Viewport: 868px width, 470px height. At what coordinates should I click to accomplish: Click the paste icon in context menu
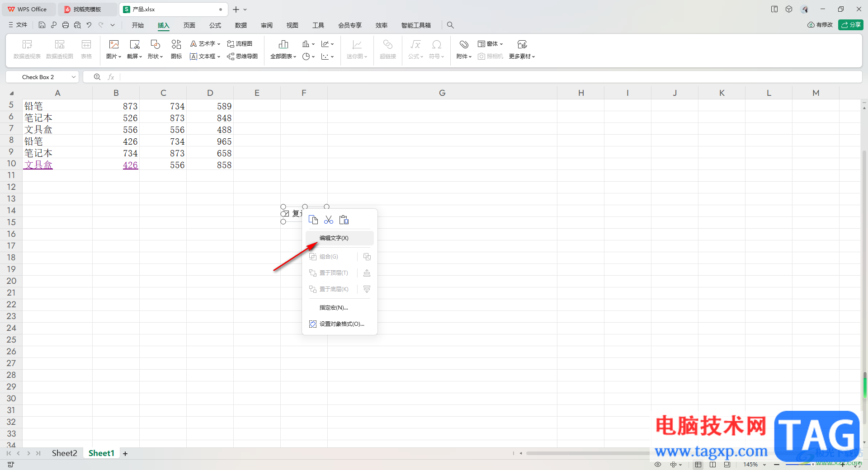[344, 220]
